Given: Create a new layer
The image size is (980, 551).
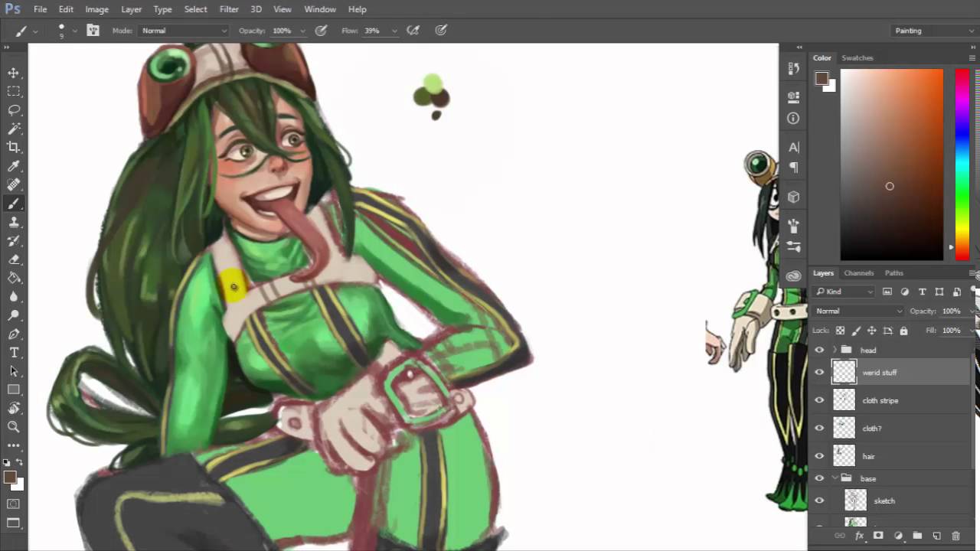Looking at the screenshot, I should click(936, 536).
